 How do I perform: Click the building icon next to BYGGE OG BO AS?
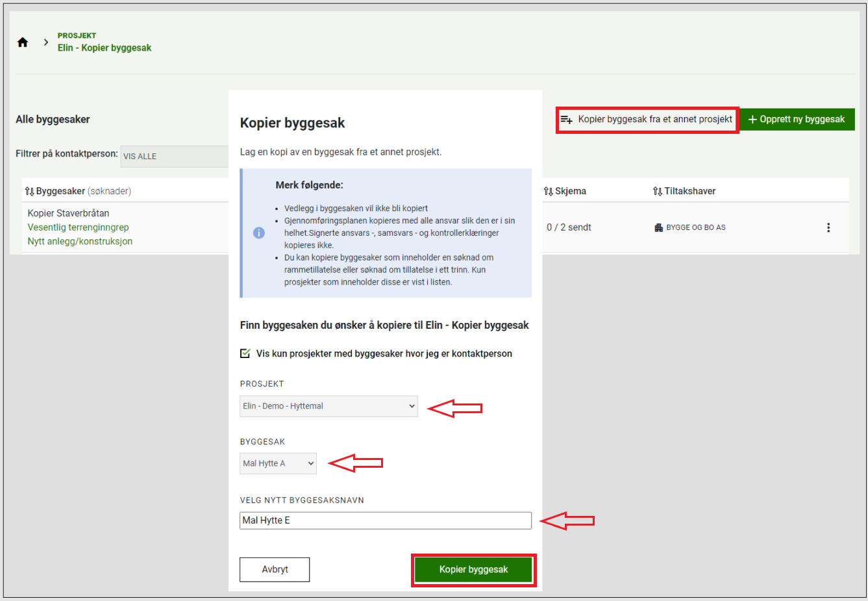[659, 227]
